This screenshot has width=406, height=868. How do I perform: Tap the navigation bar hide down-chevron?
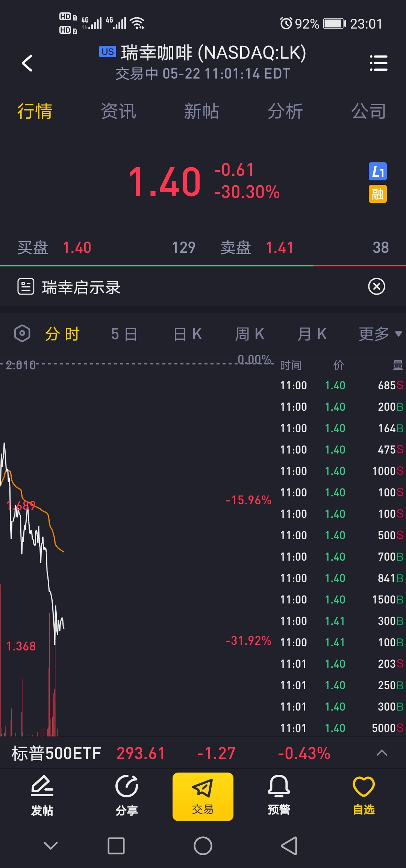coord(51,845)
